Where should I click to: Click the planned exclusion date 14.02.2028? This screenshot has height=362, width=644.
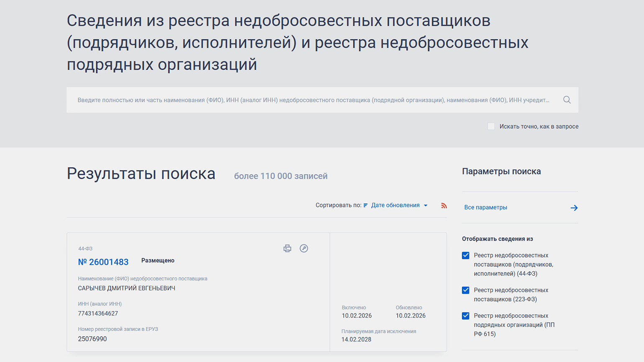356,339
